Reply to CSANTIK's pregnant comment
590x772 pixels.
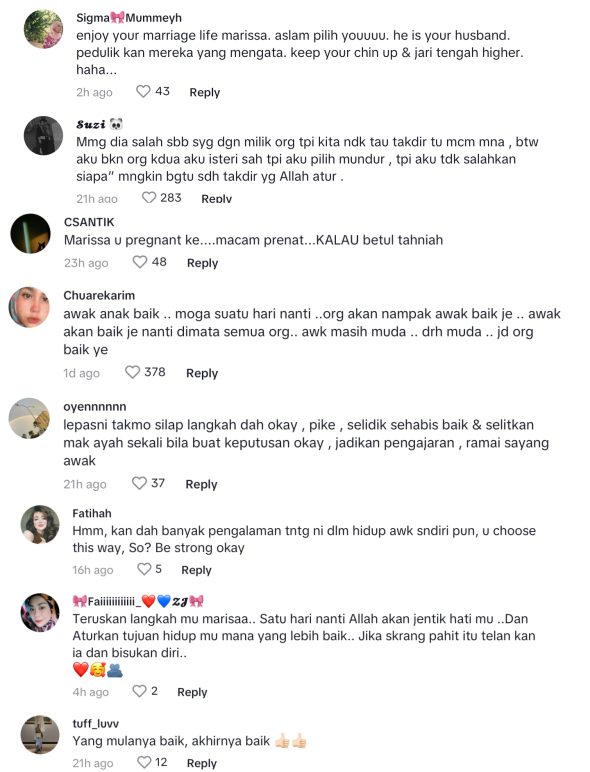click(x=202, y=263)
